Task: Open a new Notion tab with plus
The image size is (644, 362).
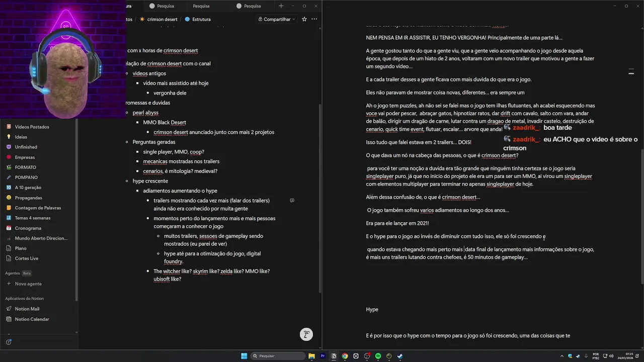Action: click(x=281, y=6)
